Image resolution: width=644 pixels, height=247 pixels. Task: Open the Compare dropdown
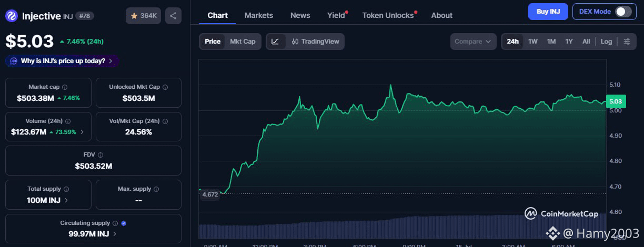click(x=473, y=42)
